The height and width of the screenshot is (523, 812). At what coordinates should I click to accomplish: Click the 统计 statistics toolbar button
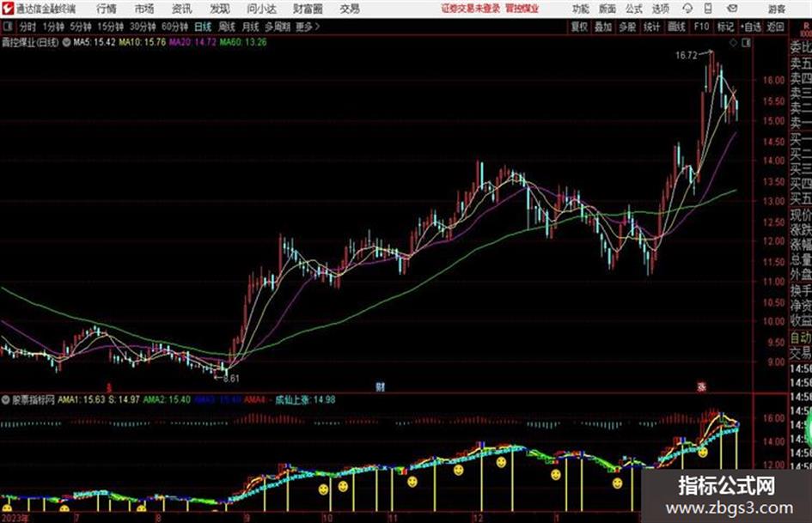pos(652,27)
